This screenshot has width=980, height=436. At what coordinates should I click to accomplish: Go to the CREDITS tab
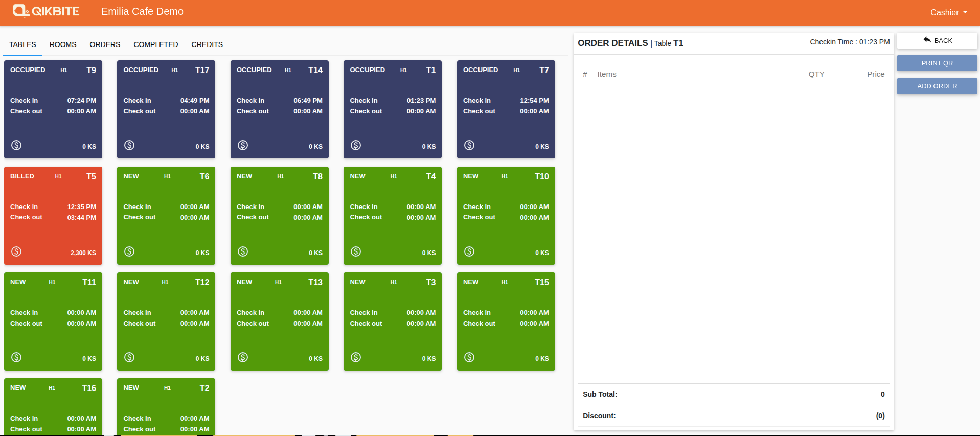[207, 44]
